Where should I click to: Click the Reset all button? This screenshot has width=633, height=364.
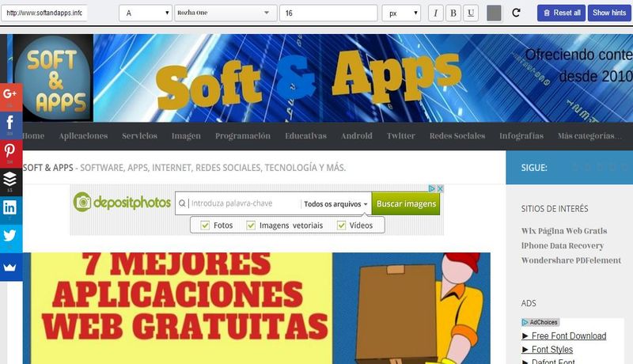pos(561,13)
